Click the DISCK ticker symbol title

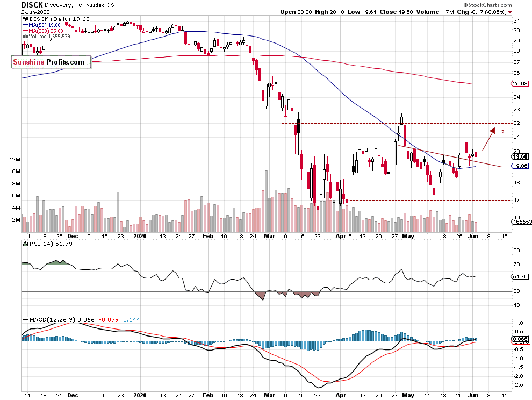(32, 5)
